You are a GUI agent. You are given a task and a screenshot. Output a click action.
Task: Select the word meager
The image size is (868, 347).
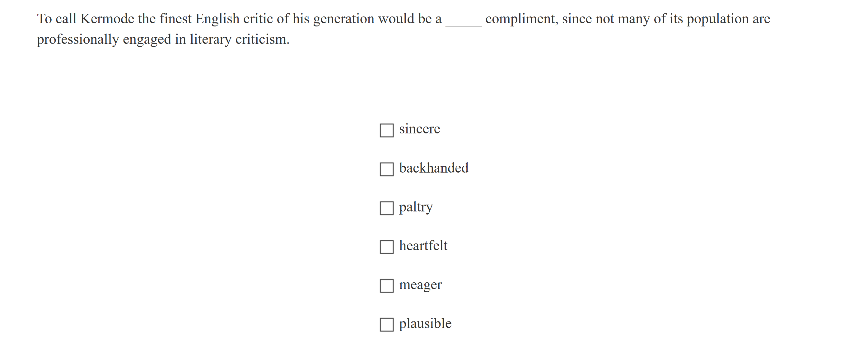click(421, 285)
